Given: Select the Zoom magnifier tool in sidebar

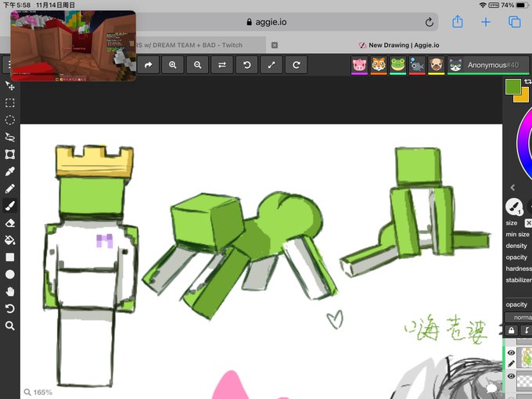Looking at the screenshot, I should (10, 325).
